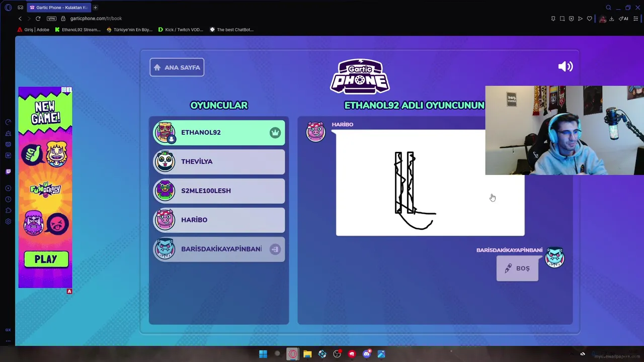Click the send/flow arrow icon in toolbar
Image resolution: width=644 pixels, height=362 pixels.
(x=580, y=19)
